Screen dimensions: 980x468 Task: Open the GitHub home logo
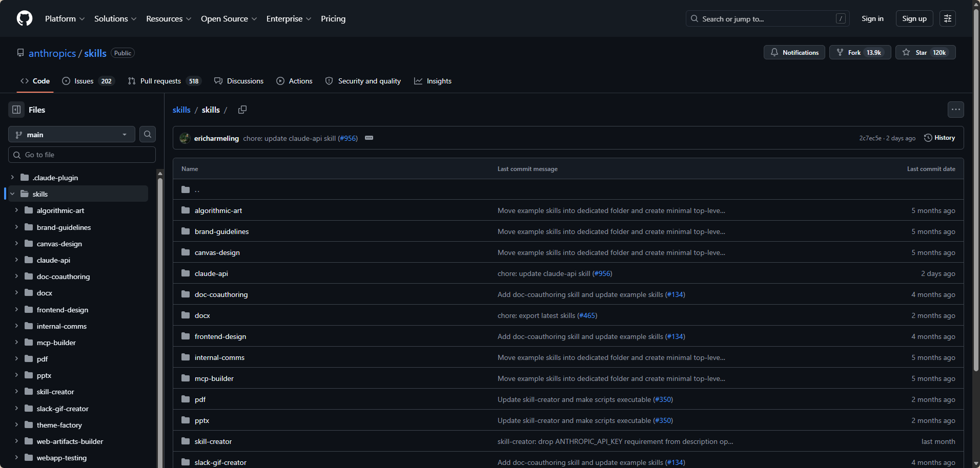25,18
